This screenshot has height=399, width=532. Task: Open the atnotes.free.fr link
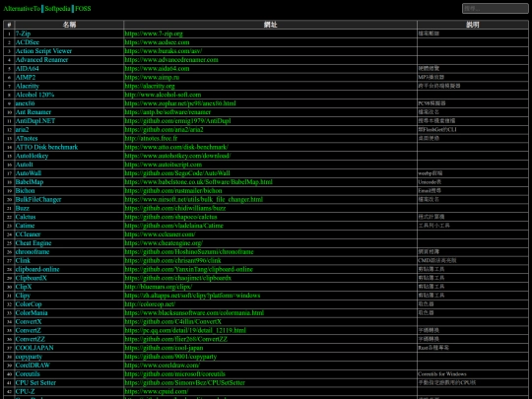tap(151, 139)
